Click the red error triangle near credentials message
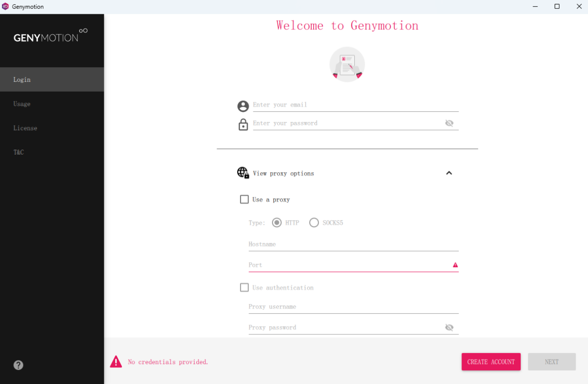This screenshot has width=588, height=384. pyautogui.click(x=116, y=361)
